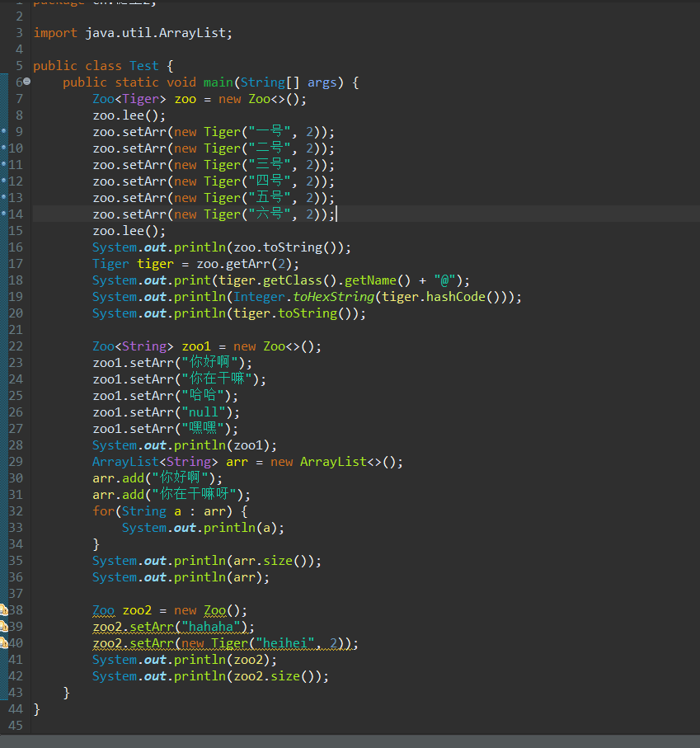Click the arr.add("你在干嘛呀") line
Viewport: 700px width, 748px height.
171,495
